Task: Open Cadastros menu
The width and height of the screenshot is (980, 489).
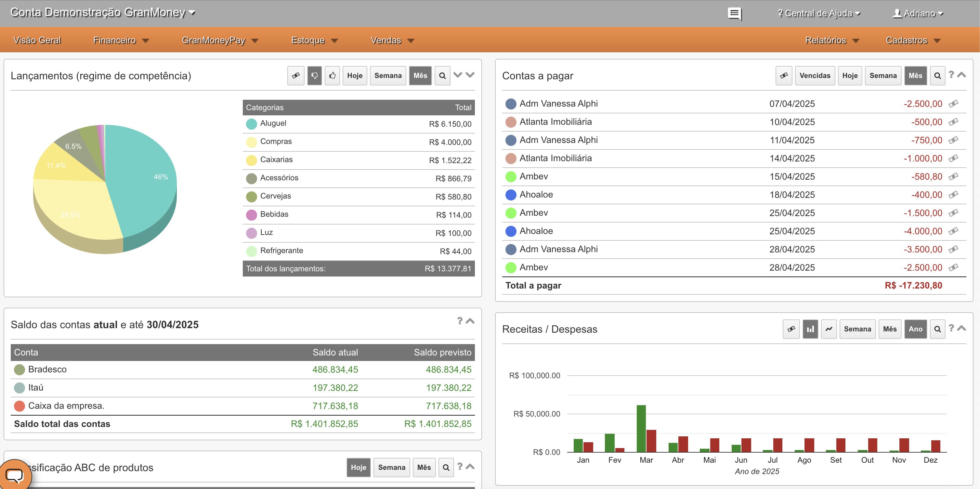Action: [913, 40]
